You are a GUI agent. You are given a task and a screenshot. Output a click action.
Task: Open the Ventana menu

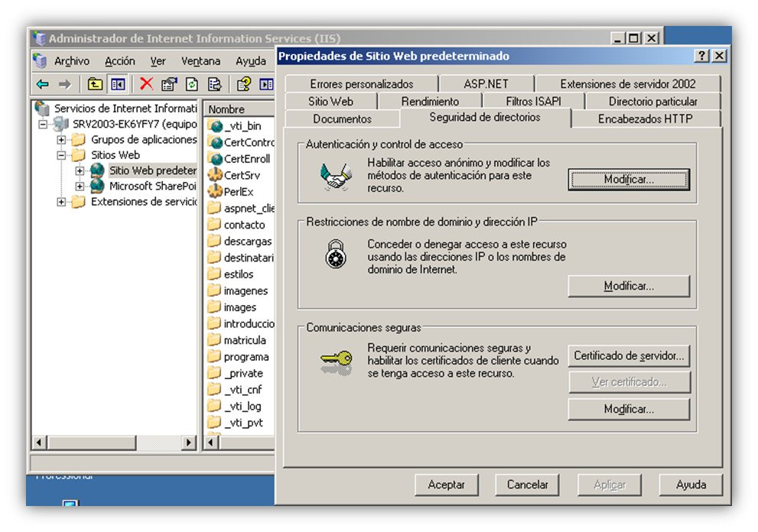coord(200,61)
